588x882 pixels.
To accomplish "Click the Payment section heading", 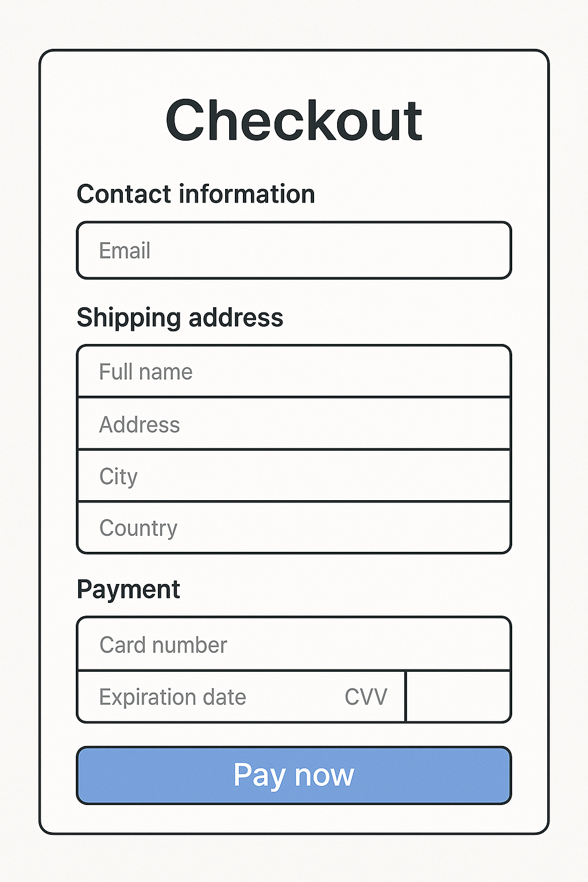I will click(129, 590).
